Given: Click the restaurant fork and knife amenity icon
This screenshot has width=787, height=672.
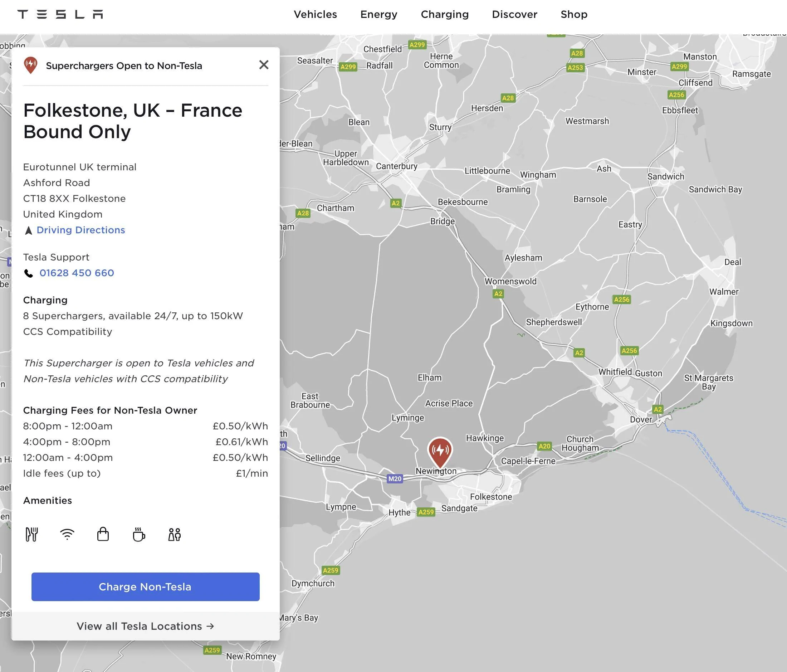Looking at the screenshot, I should [31, 535].
